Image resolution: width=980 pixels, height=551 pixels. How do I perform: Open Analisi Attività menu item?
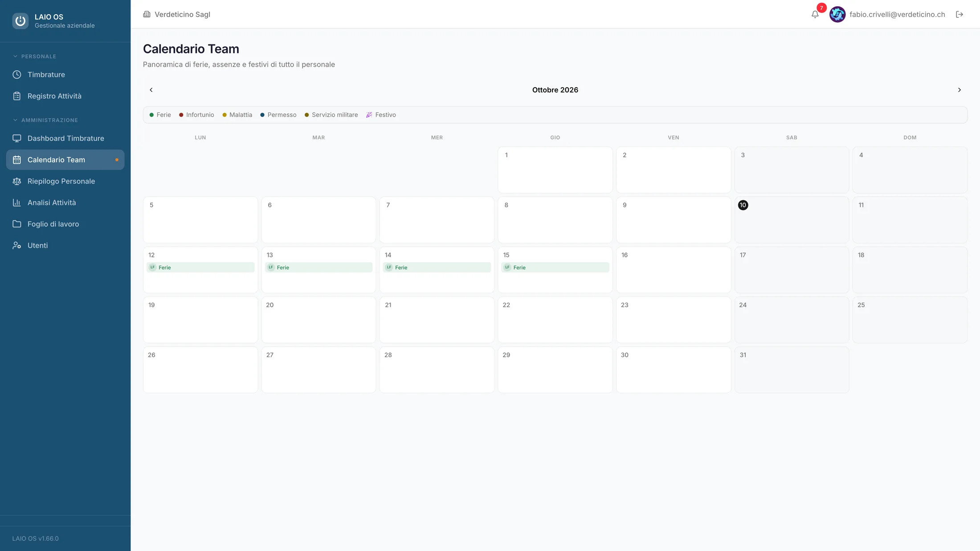pos(65,203)
